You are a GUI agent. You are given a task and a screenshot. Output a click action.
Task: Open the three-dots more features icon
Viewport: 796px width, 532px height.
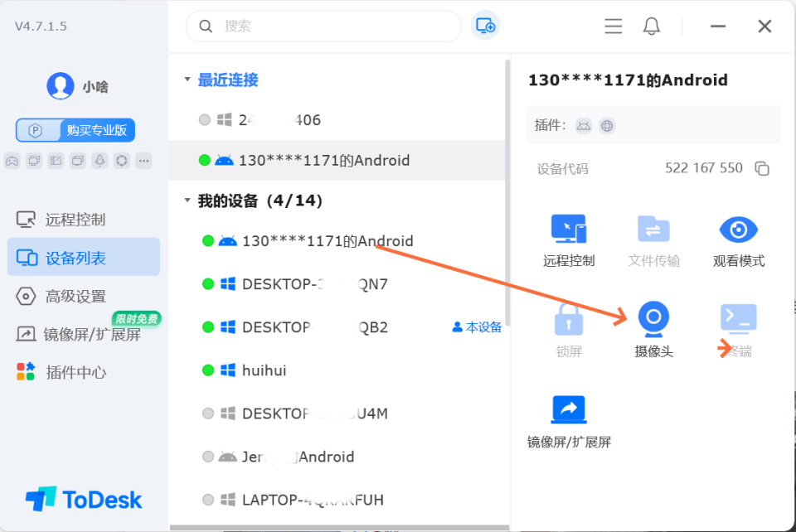point(143,161)
